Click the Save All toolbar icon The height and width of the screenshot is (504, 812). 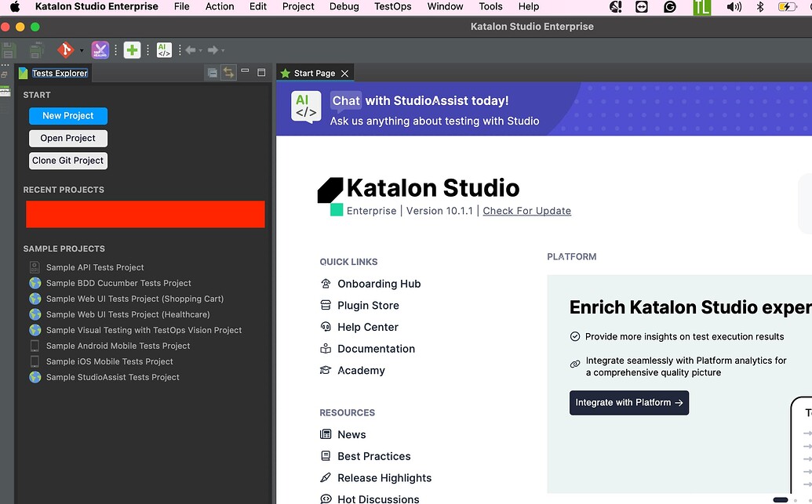pyautogui.click(x=36, y=49)
